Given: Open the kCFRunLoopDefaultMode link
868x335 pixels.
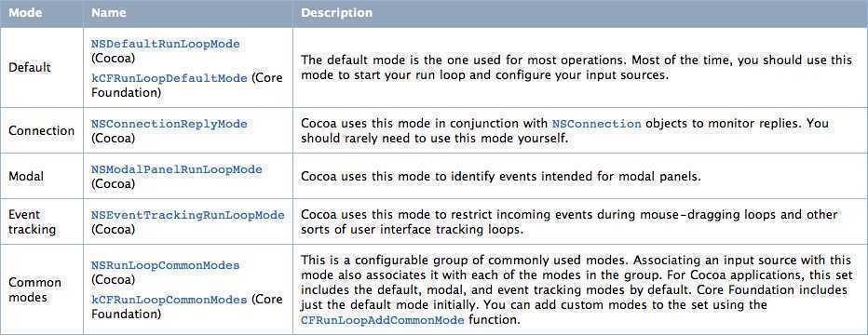Looking at the screenshot, I should [x=170, y=78].
